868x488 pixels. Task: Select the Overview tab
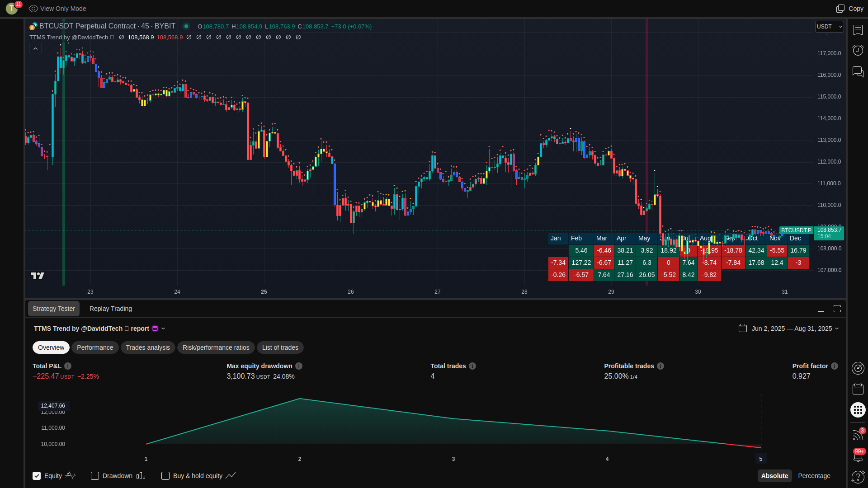[51, 347]
